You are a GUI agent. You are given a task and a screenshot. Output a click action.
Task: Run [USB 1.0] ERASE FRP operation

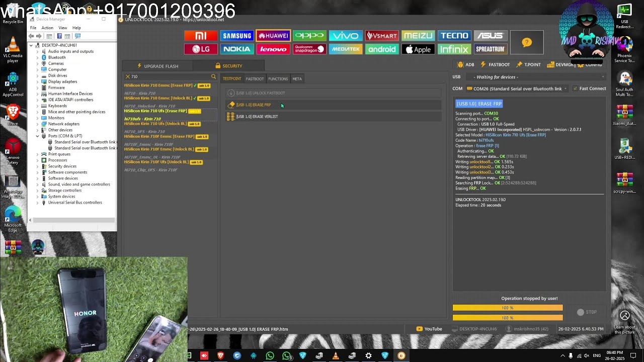(x=333, y=105)
